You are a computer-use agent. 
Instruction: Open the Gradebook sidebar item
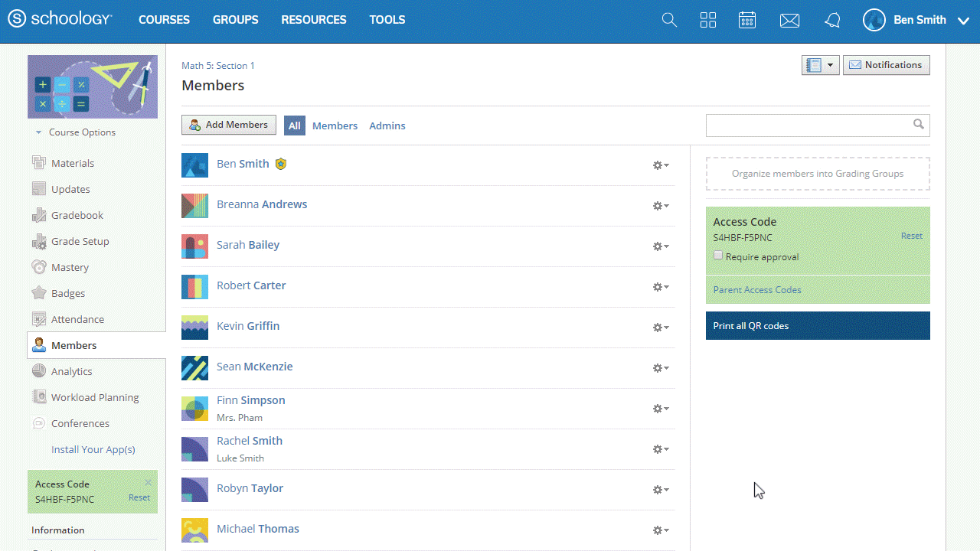[x=77, y=216]
